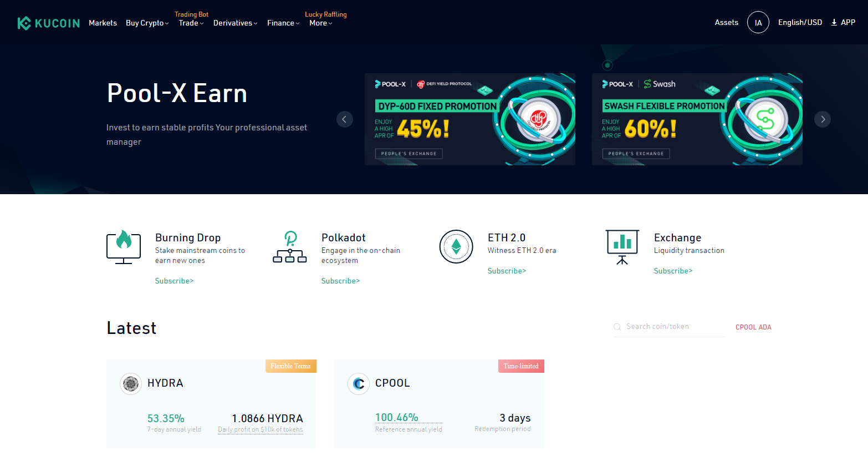Select the carousel indicator dot
Screen dimensions: 868x466
[607, 65]
